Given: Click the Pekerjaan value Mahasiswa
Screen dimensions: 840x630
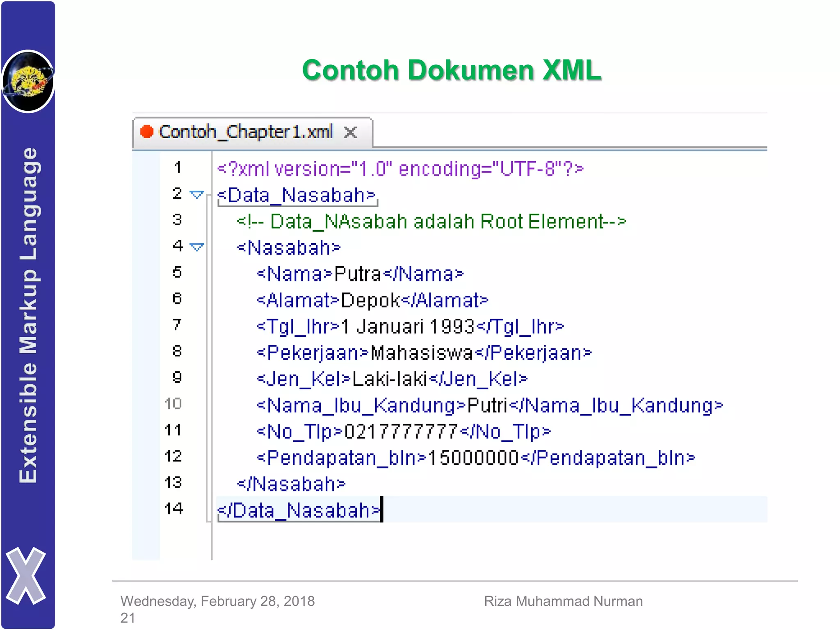Looking at the screenshot, I should [x=422, y=353].
